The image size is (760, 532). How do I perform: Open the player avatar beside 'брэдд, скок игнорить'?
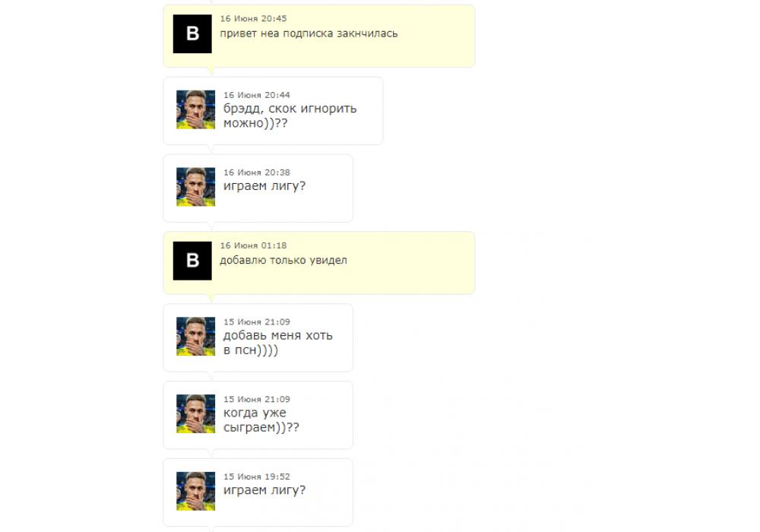tap(196, 109)
